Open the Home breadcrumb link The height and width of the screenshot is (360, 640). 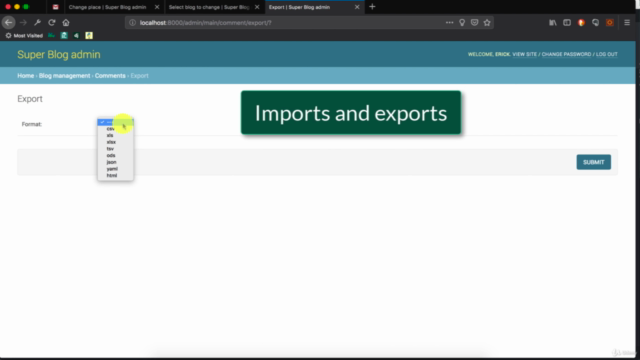point(25,76)
